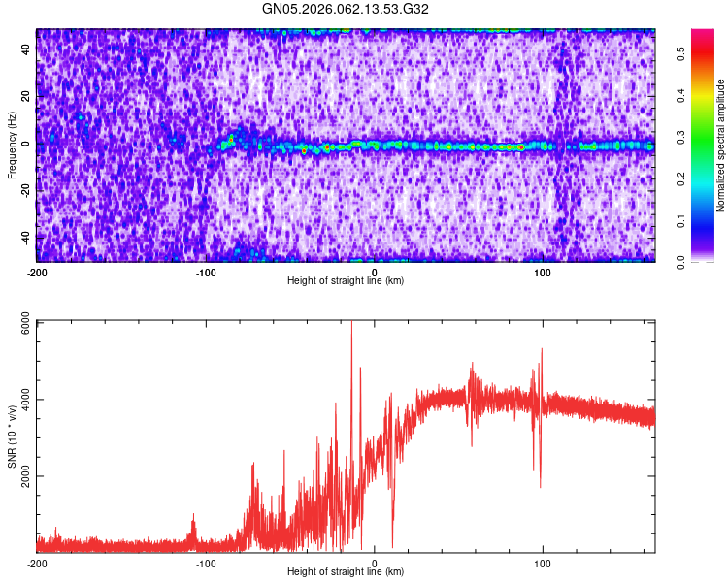This screenshot has width=728, height=582.
Task: Click the plot title GN05.2026.062.13.53.G32
Action: (347, 9)
